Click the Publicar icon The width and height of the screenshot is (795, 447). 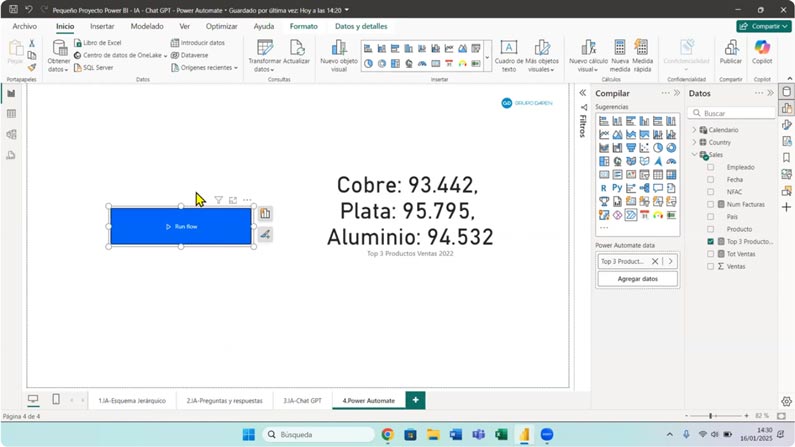pos(731,47)
